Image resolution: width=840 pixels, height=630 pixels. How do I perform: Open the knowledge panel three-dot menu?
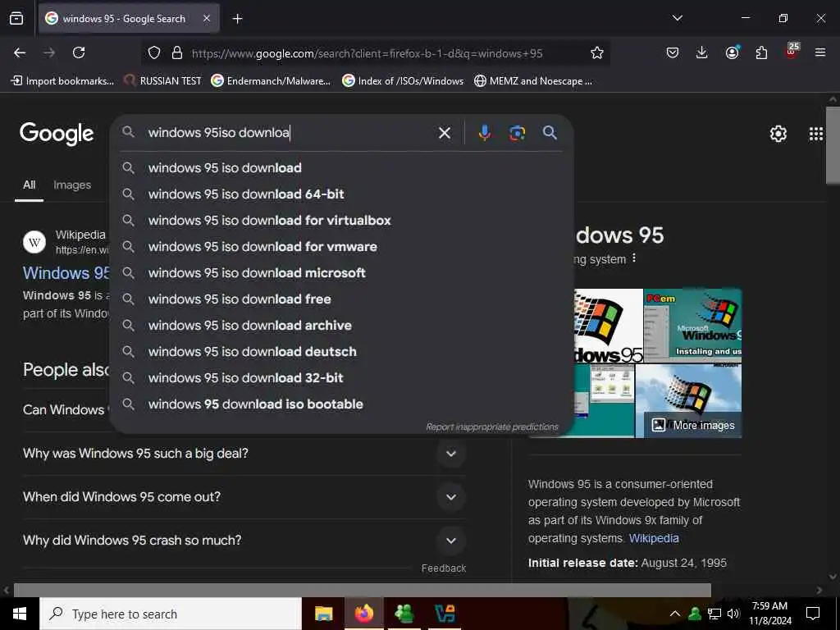click(634, 258)
